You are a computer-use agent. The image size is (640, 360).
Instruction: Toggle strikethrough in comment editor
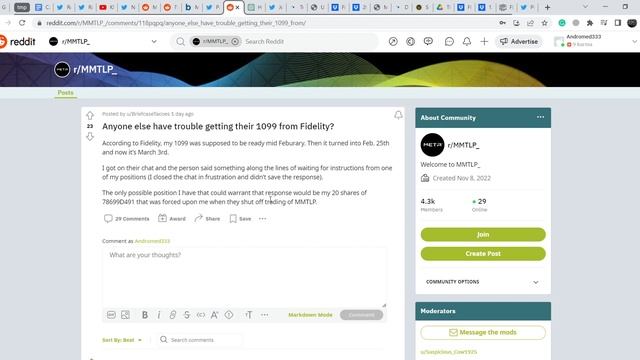coord(187,315)
